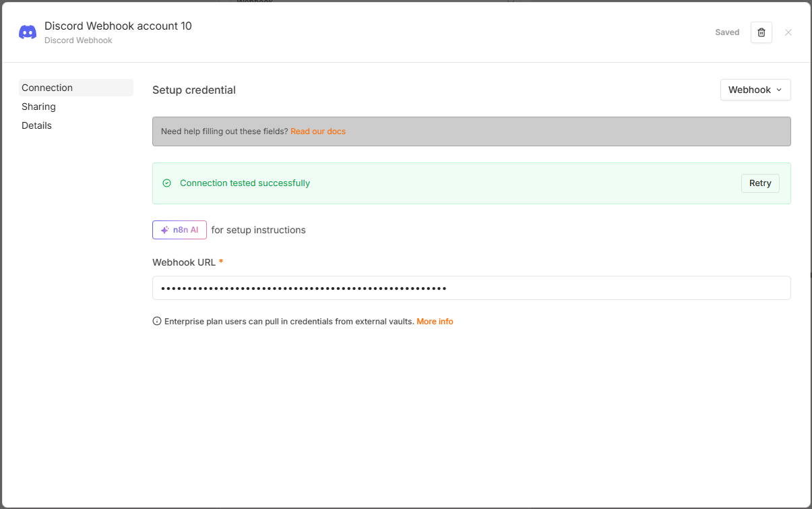Click the Discord logo icon

28,32
